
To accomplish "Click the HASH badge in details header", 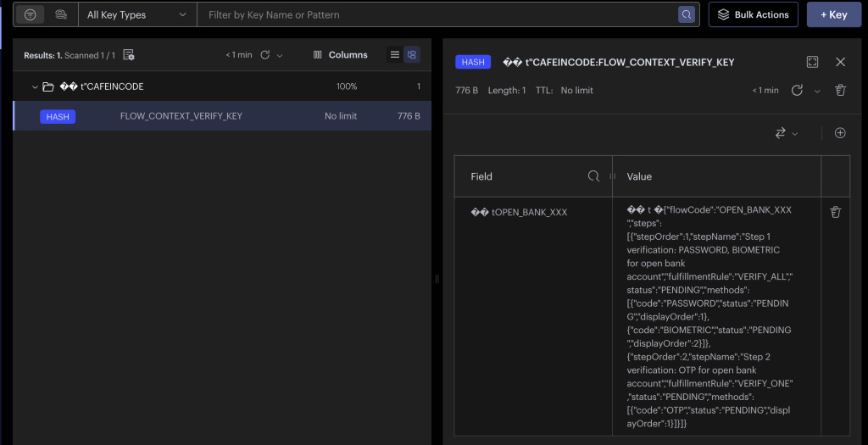I will 473,62.
